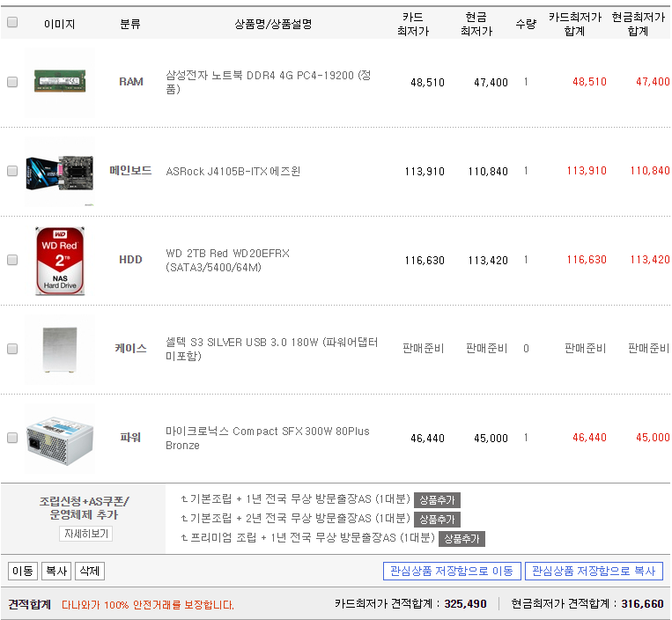
Task: Open 삼성전자 노트북 DDR4 4G product link
Action: pyautogui.click(x=269, y=82)
